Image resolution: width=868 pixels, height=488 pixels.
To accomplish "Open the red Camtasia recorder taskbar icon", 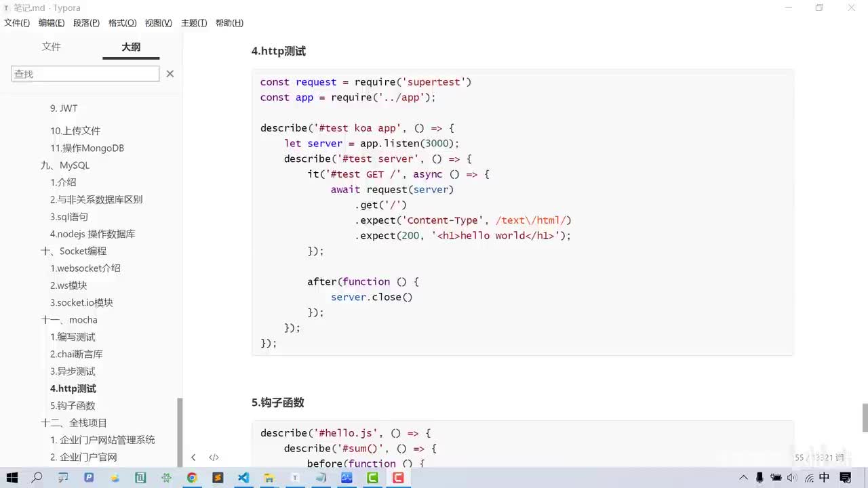I will pyautogui.click(x=398, y=478).
